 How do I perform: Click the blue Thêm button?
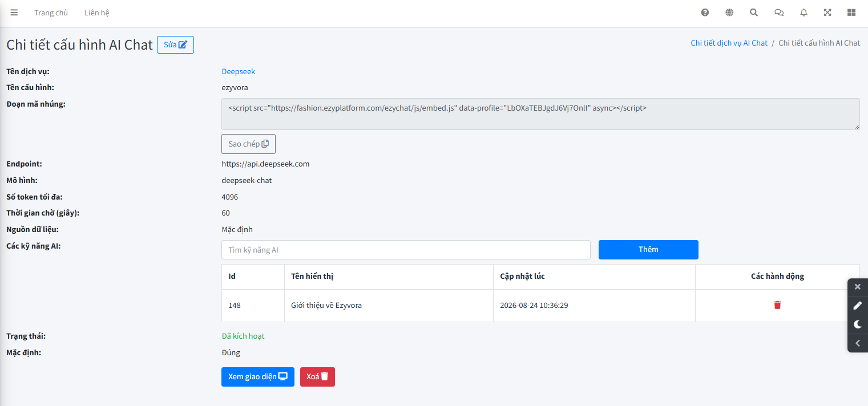(648, 249)
